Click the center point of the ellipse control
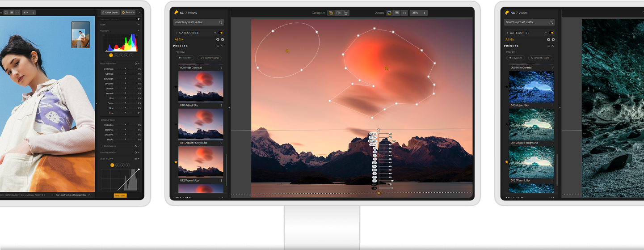644x250 pixels. pos(287,51)
